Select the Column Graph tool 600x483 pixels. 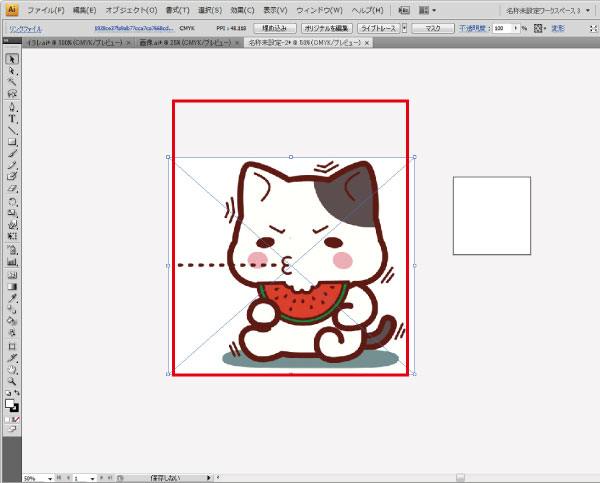coord(12,262)
